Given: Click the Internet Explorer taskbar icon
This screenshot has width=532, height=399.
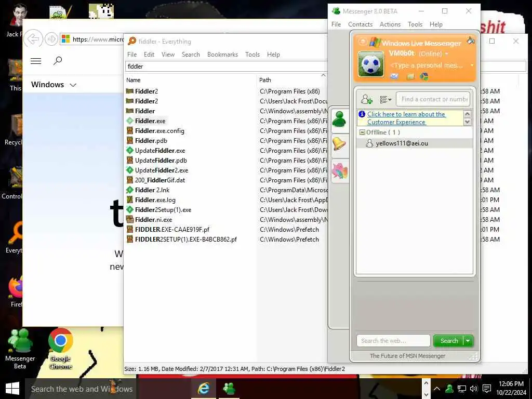Looking at the screenshot, I should click(204, 389).
